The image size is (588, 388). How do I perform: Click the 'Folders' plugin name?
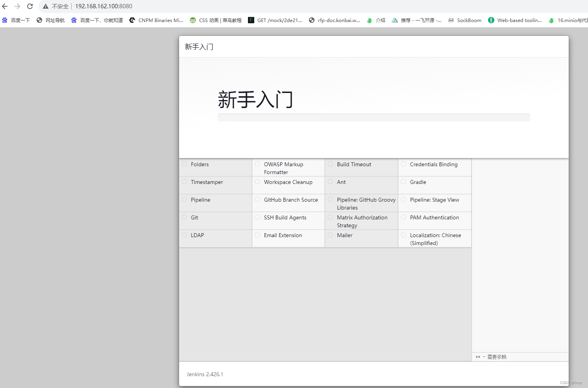pyautogui.click(x=200, y=164)
